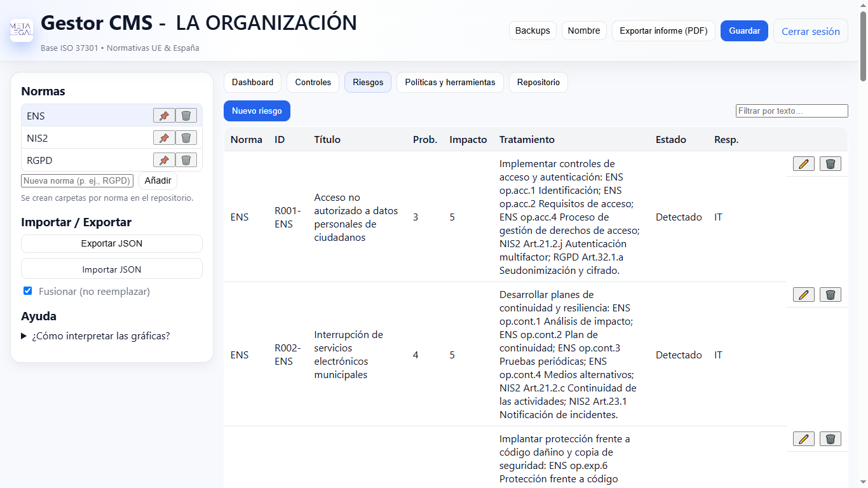This screenshot has width=868, height=488.
Task: Open the Backups button
Action: [x=532, y=30]
